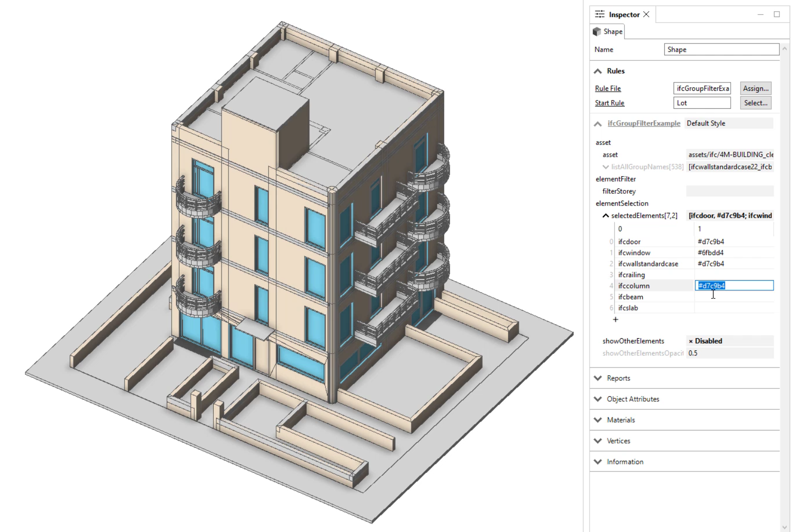Image resolution: width=796 pixels, height=532 pixels.
Task: Click the Select... button
Action: [x=755, y=103]
